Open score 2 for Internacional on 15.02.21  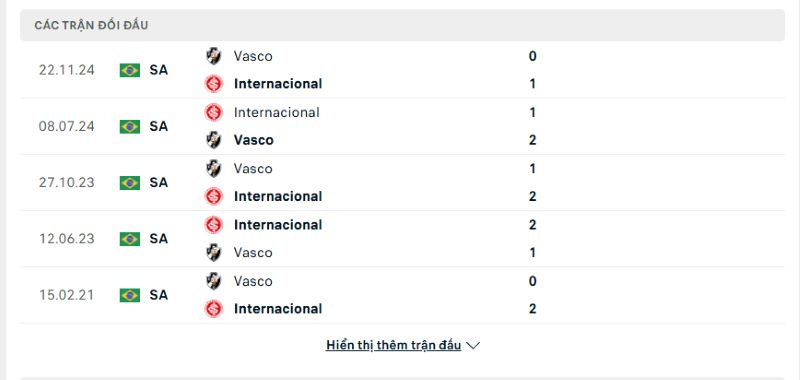(533, 309)
